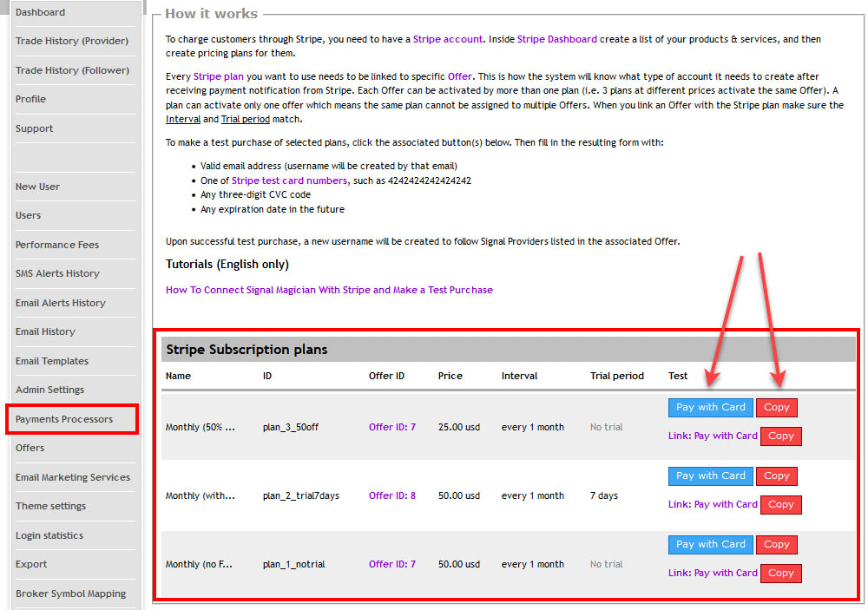Click Link: Pay with Card for plan_3_50off

[x=713, y=436]
